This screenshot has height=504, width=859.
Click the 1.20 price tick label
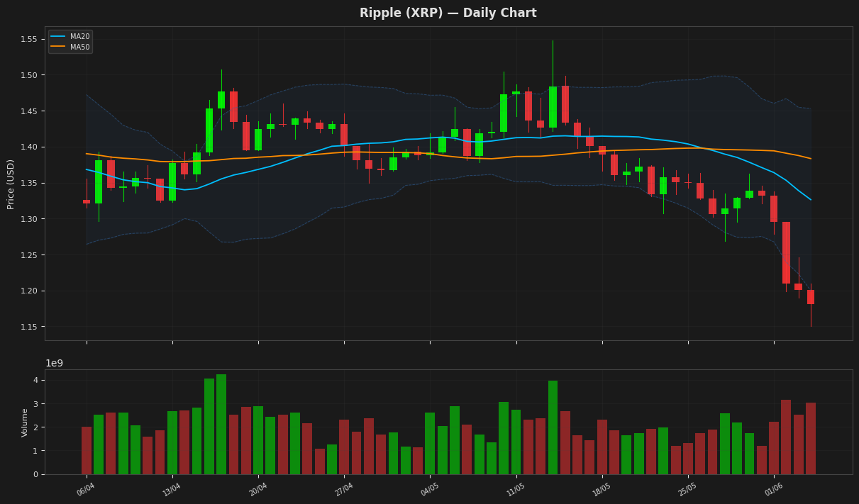(29, 291)
